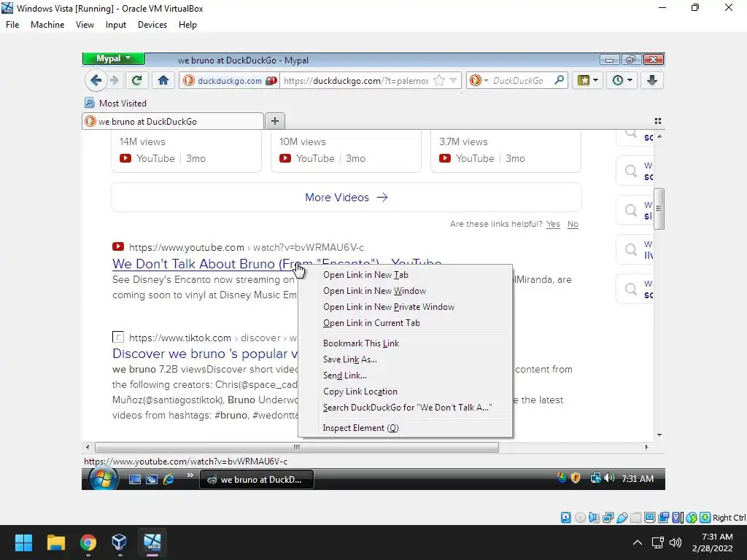Open Google Chrome from Windows taskbar
Screen dimensions: 747x560
[88, 542]
